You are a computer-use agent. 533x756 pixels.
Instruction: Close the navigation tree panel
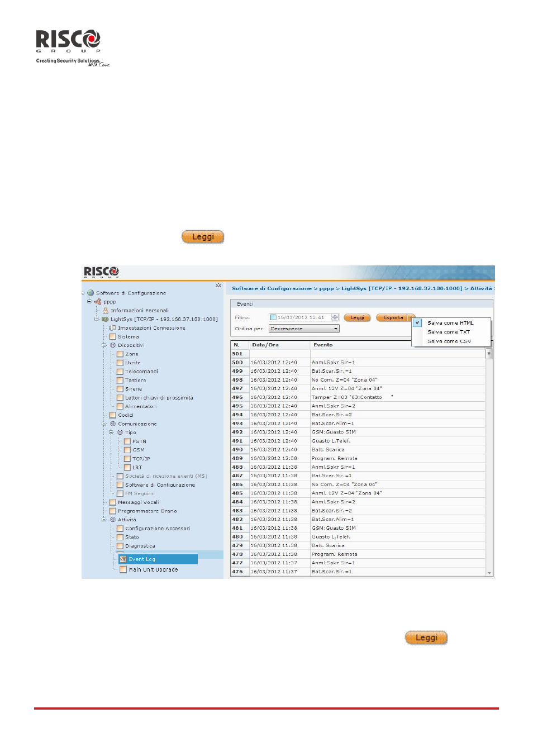point(218,286)
